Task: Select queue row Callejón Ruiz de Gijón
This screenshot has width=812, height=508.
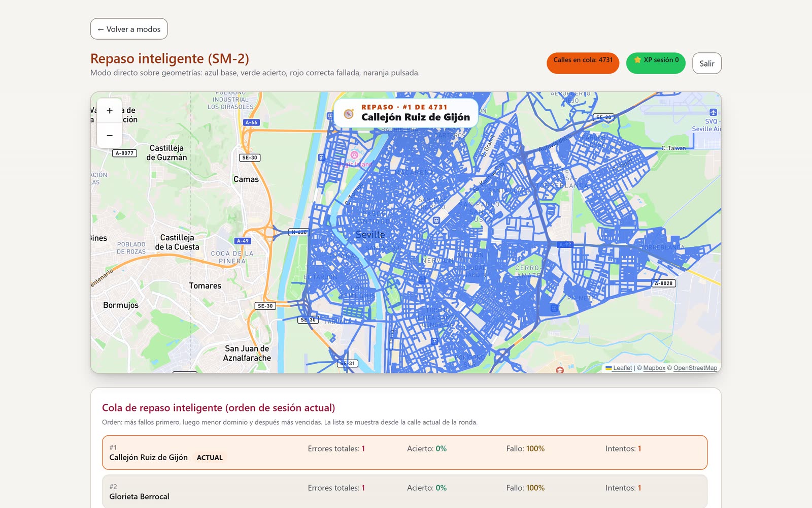Action: click(x=404, y=453)
